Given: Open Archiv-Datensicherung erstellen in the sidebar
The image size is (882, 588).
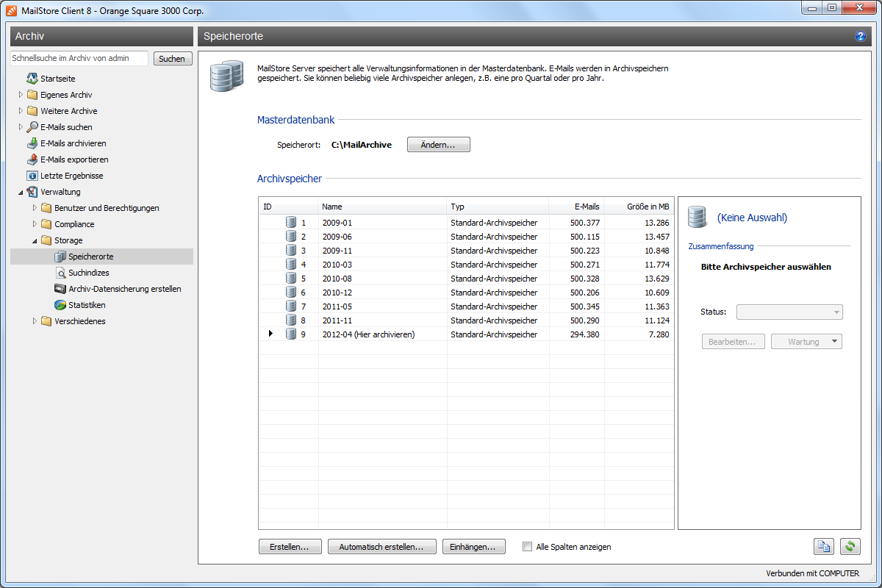Looking at the screenshot, I should click(124, 289).
